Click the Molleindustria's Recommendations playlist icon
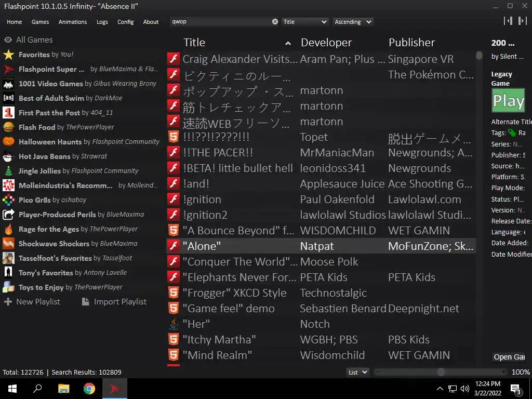The height and width of the screenshot is (399, 532). click(8, 185)
